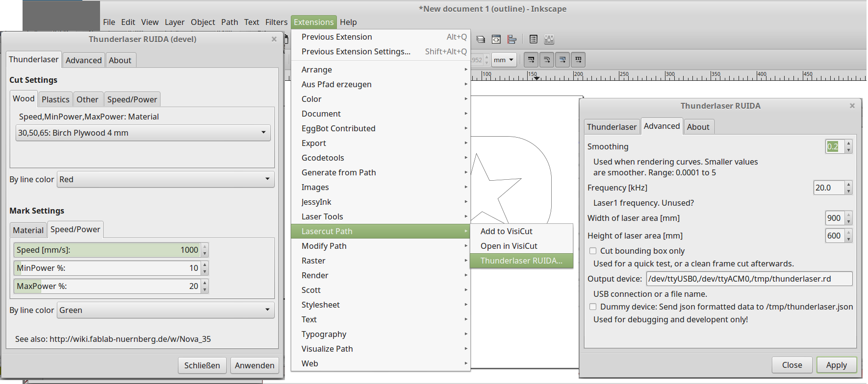Open the Object menu
868x384 pixels.
coord(203,22)
